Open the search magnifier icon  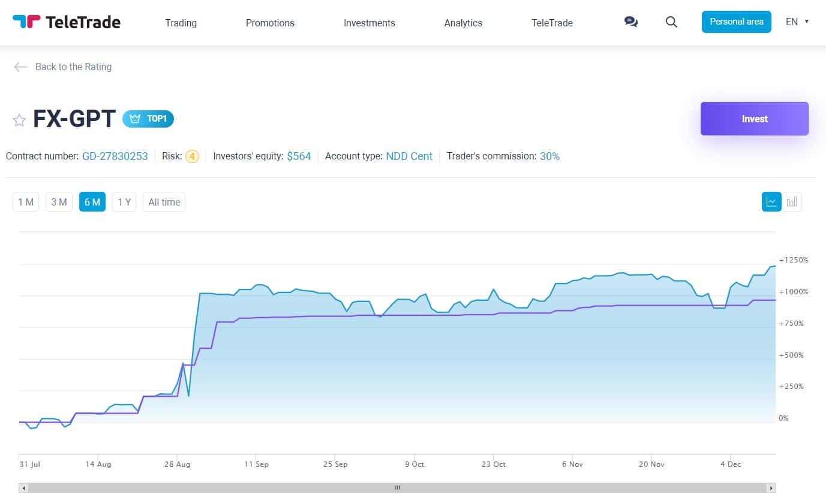point(671,22)
